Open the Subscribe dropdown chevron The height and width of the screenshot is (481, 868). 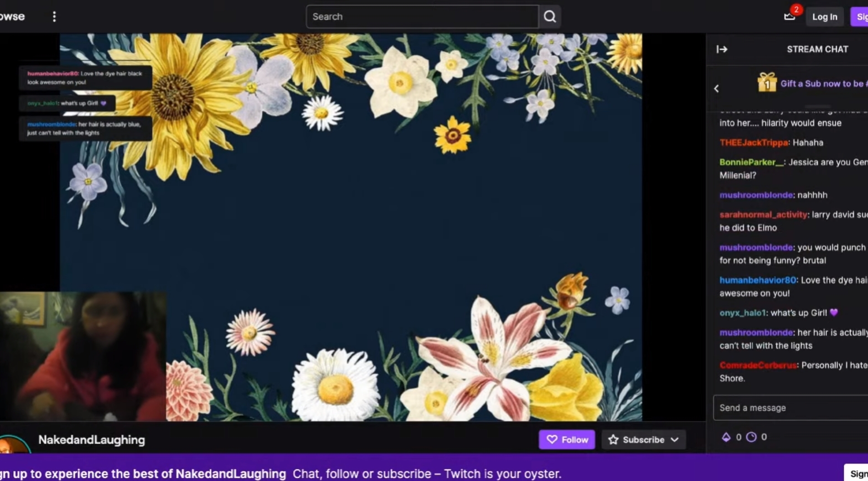tap(675, 440)
